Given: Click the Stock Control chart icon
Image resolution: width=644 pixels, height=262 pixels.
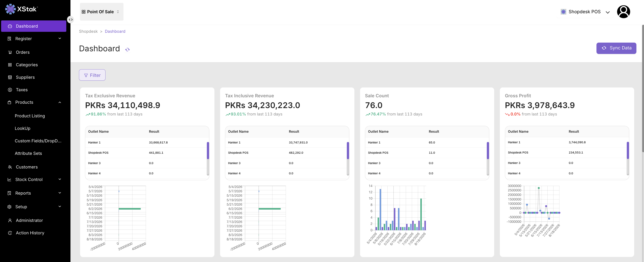Looking at the screenshot, I should coord(9,179).
